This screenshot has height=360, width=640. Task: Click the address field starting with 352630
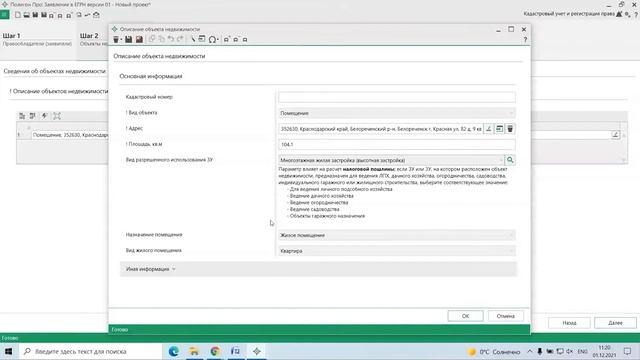380,129
